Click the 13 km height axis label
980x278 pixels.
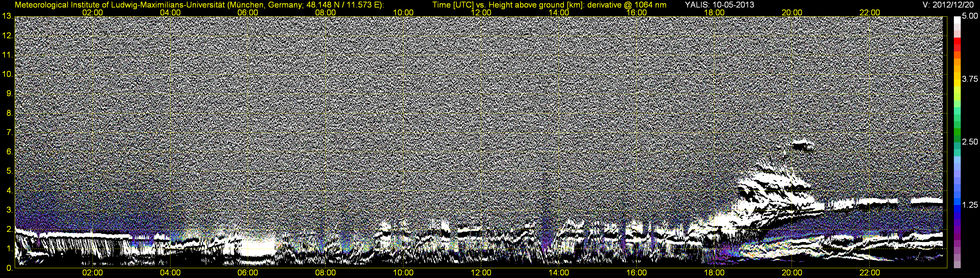(x=7, y=16)
